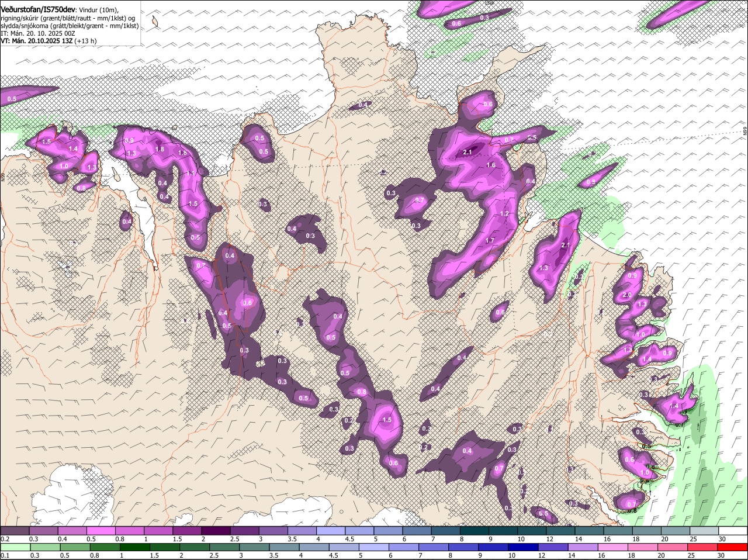Click the light grey snow swatch between 25 and 30
Image resolution: width=748 pixels, height=560 pixels.
coord(705,530)
